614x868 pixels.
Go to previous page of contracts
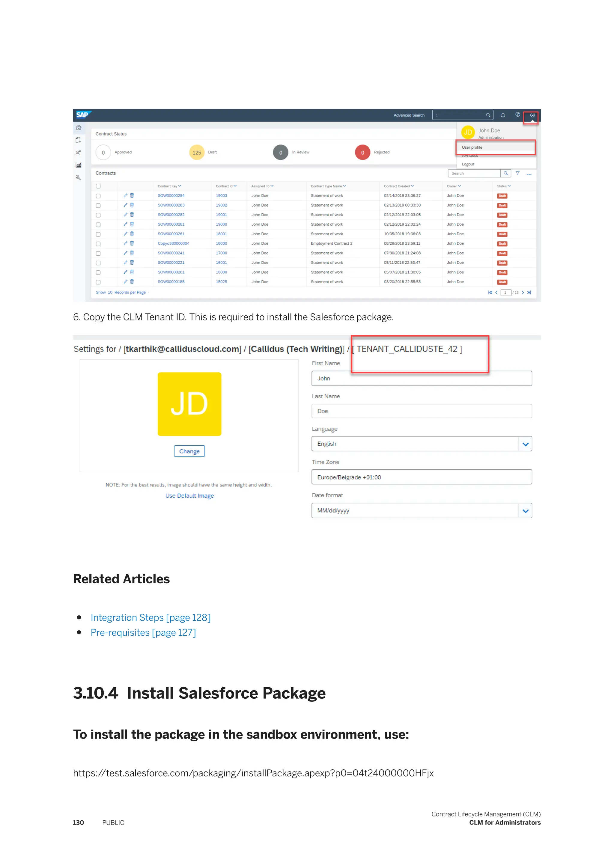point(496,292)
